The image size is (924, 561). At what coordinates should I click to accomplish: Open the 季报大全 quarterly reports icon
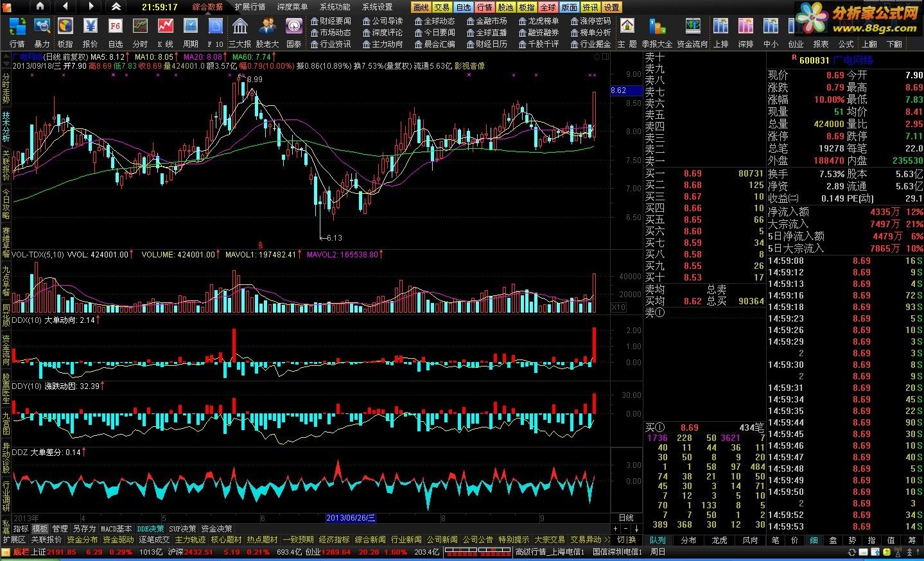click(x=657, y=33)
